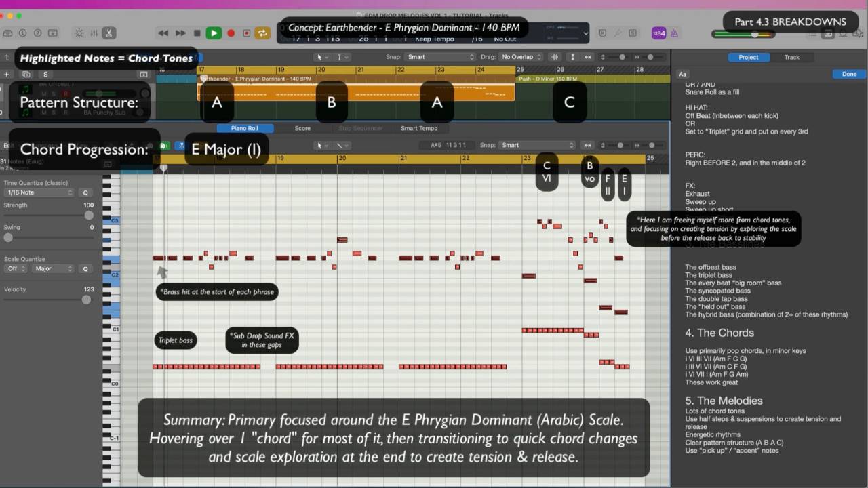The image size is (868, 488).
Task: Toggle the Solo S button in transport bar
Action: (x=633, y=33)
